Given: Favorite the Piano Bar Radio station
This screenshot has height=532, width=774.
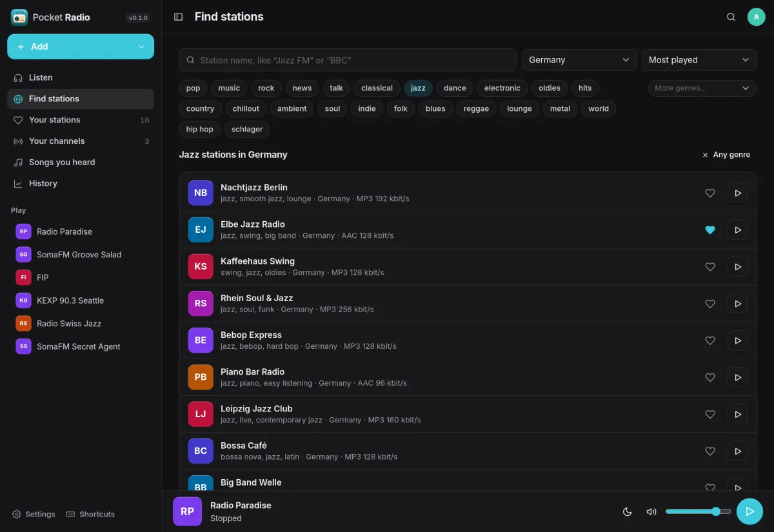Looking at the screenshot, I should coord(710,377).
